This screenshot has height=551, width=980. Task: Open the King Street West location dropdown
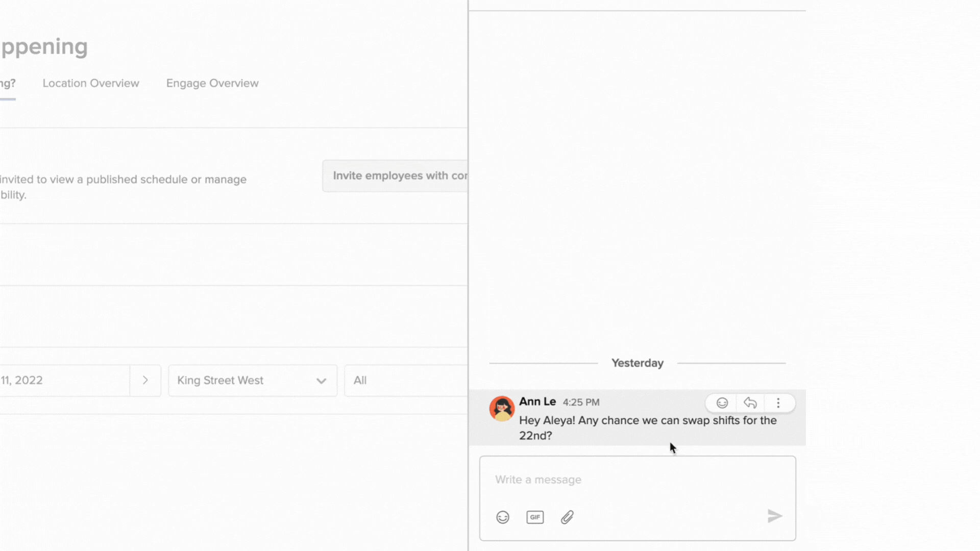coord(252,380)
